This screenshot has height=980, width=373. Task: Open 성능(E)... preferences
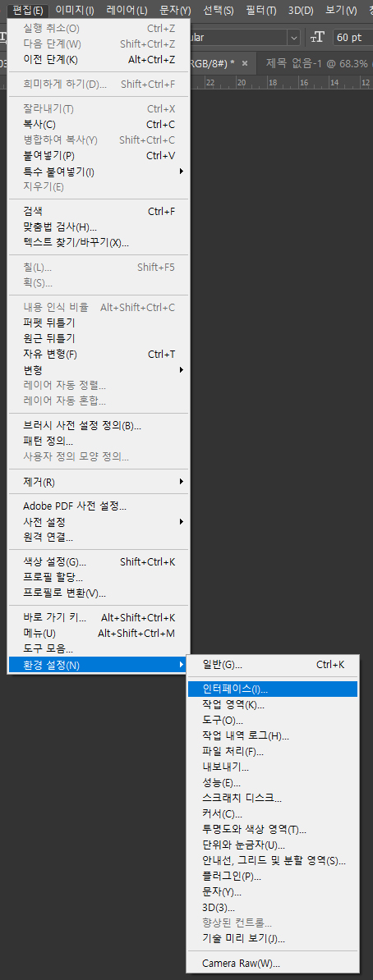[272, 782]
